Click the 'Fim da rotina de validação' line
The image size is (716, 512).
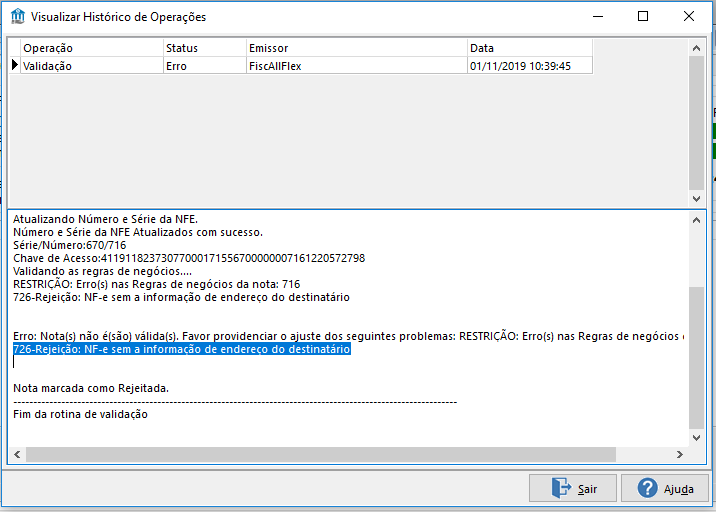coord(80,414)
